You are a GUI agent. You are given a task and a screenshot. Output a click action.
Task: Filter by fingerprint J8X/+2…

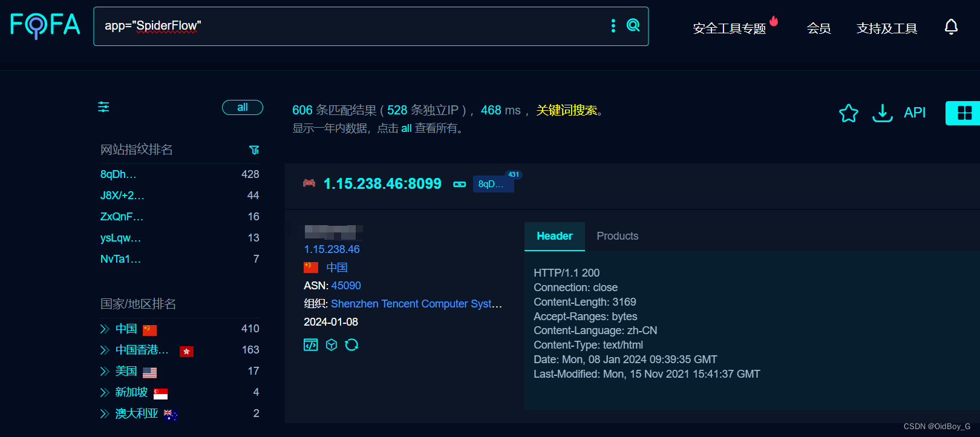[x=122, y=195]
